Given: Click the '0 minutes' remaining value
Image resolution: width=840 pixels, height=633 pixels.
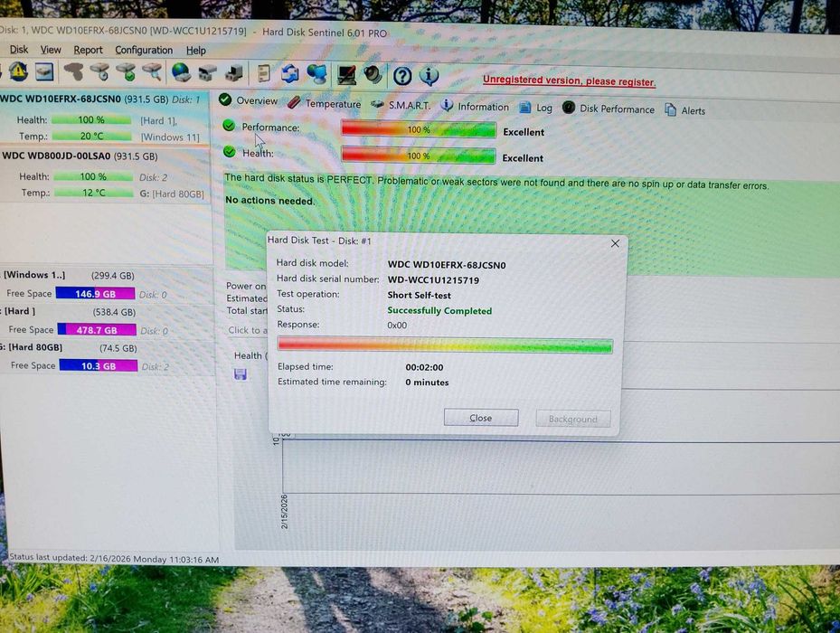Looking at the screenshot, I should click(427, 383).
